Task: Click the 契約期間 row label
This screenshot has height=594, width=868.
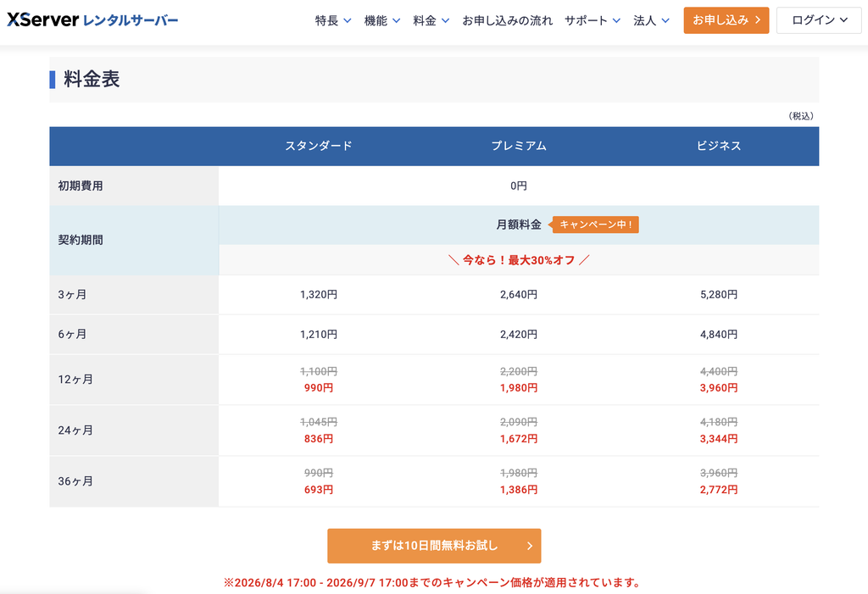Action: [x=81, y=241]
